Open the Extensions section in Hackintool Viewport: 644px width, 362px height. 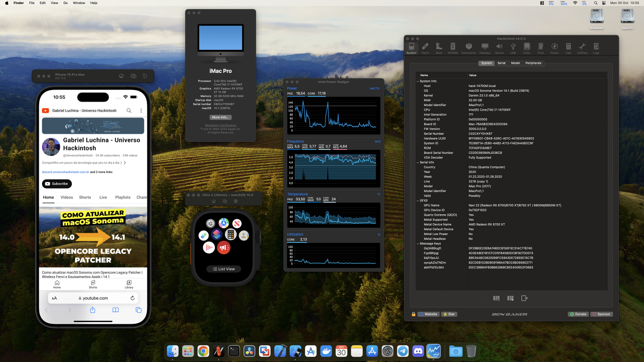(x=468, y=48)
